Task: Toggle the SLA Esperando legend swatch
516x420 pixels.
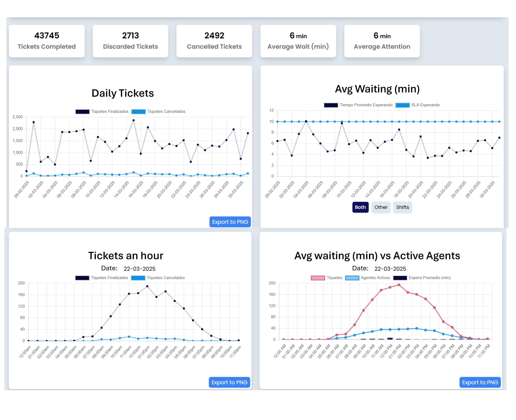Action: pos(402,105)
